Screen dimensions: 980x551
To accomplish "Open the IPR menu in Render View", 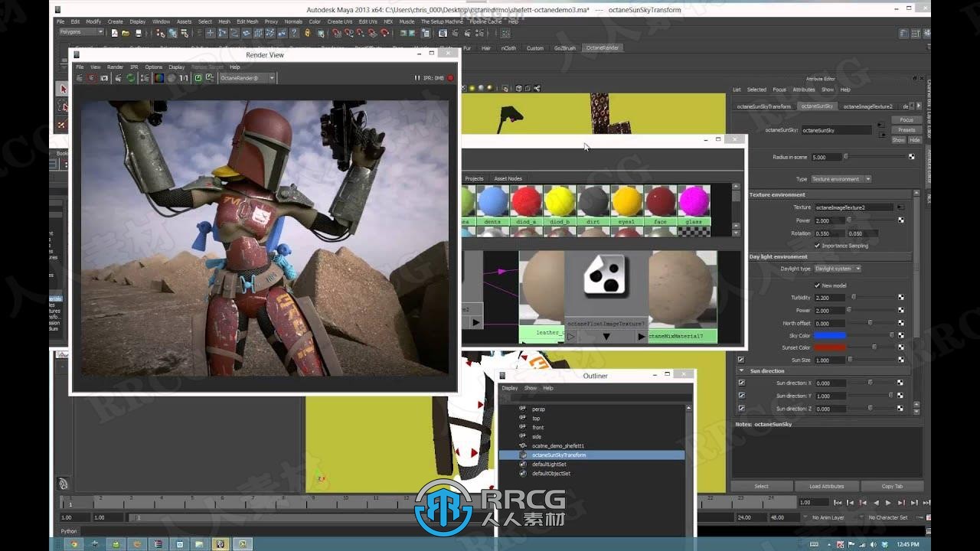I will point(134,67).
